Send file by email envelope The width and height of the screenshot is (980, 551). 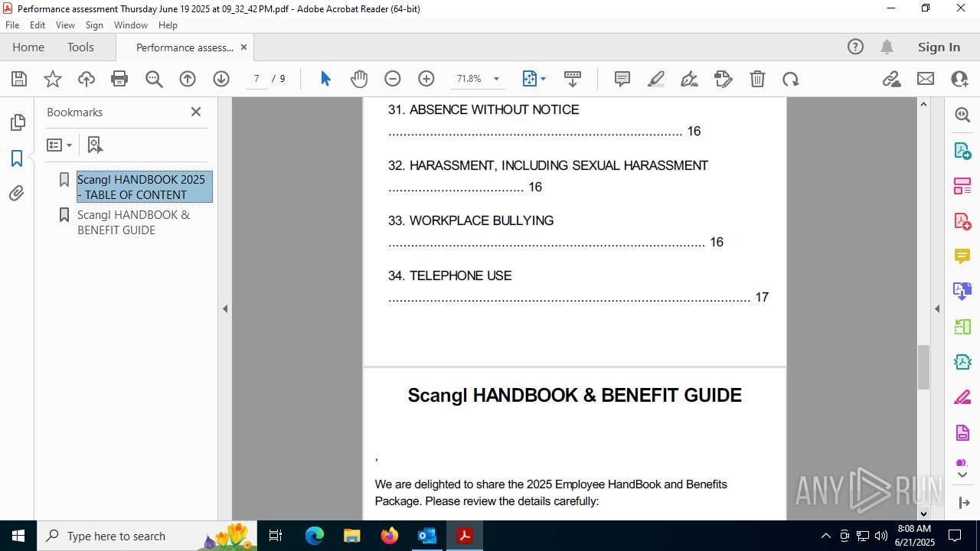point(926,79)
